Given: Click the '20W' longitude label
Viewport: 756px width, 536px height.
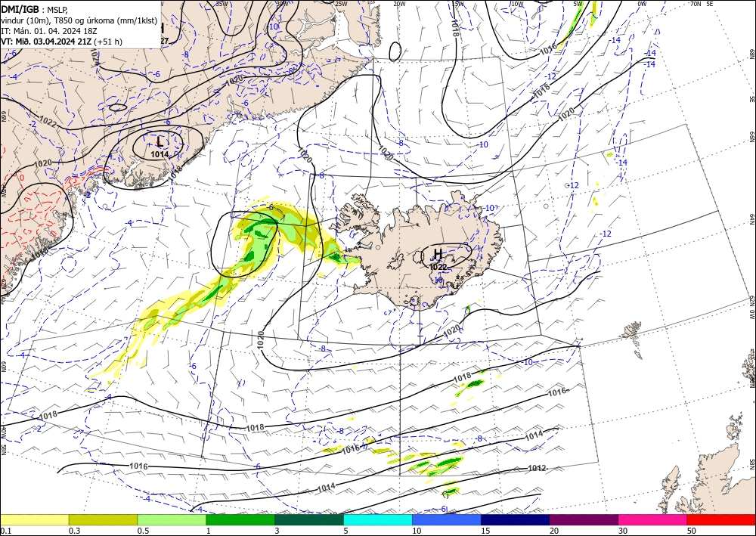Looking at the screenshot, I should 399,3.
